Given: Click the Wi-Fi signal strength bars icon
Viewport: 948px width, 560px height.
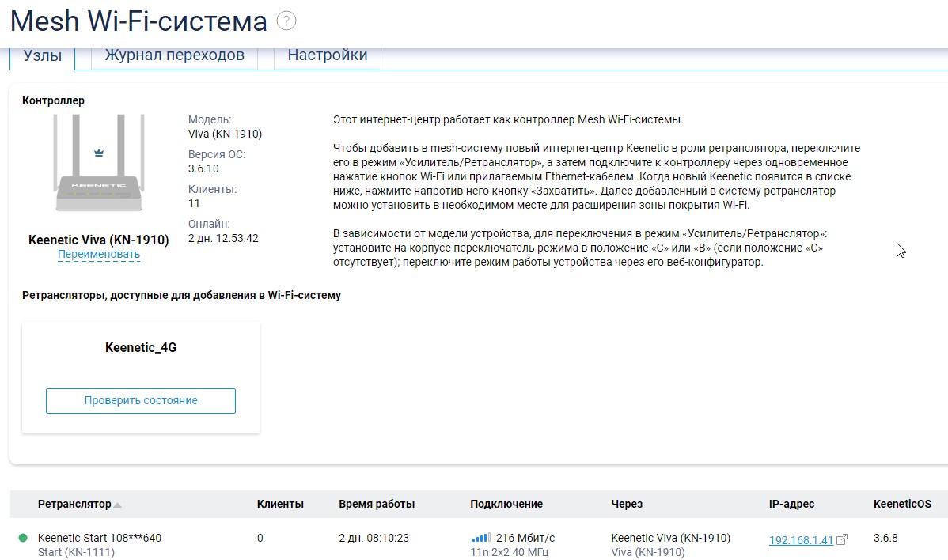Looking at the screenshot, I should pos(480,538).
